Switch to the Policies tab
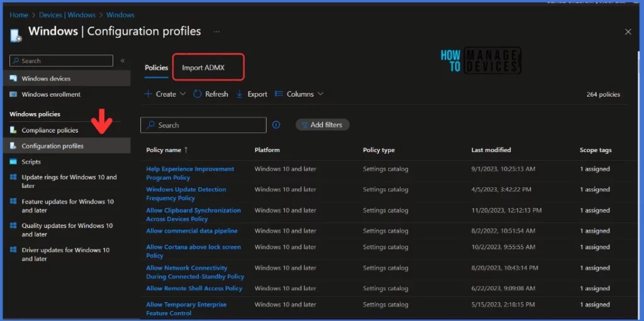 157,68
